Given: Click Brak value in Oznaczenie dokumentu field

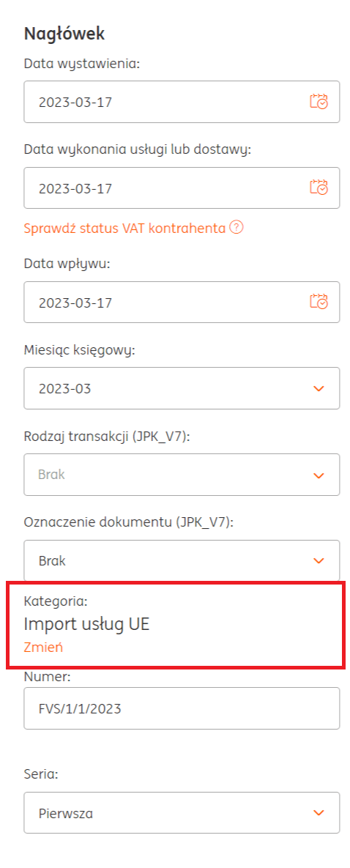Looking at the screenshot, I should pyautogui.click(x=52, y=561).
